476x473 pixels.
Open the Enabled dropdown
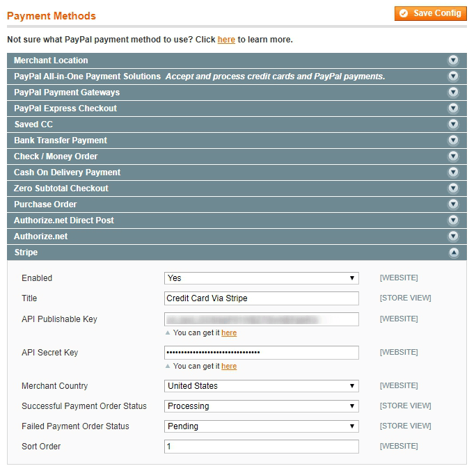[262, 278]
